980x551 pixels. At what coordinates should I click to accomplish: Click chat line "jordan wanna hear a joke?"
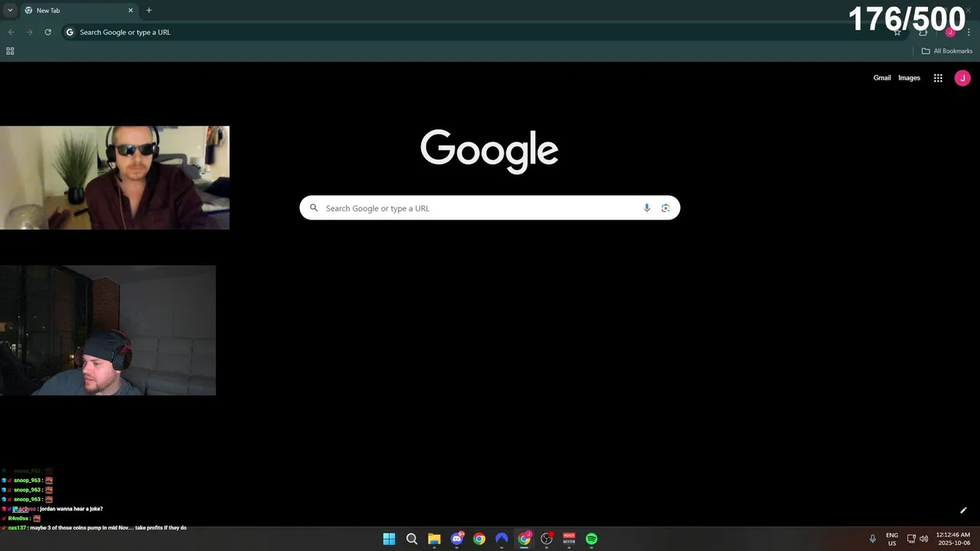(x=71, y=509)
